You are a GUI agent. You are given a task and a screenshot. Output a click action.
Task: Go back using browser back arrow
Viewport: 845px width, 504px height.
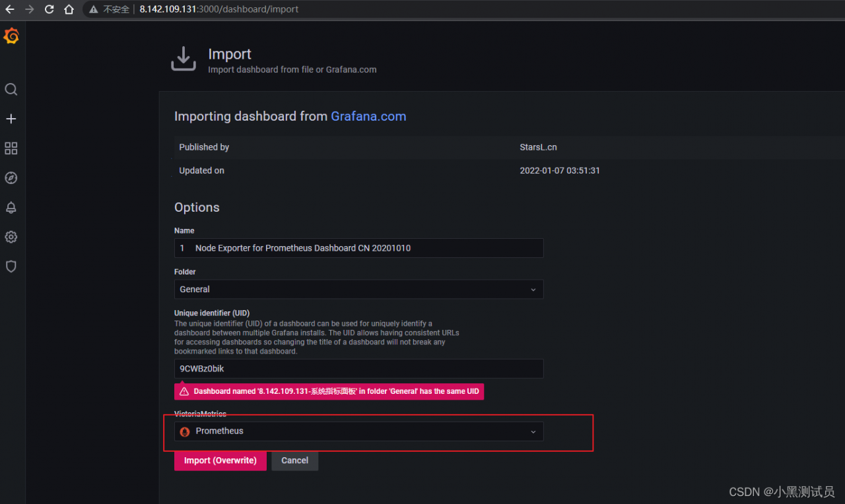coord(10,9)
